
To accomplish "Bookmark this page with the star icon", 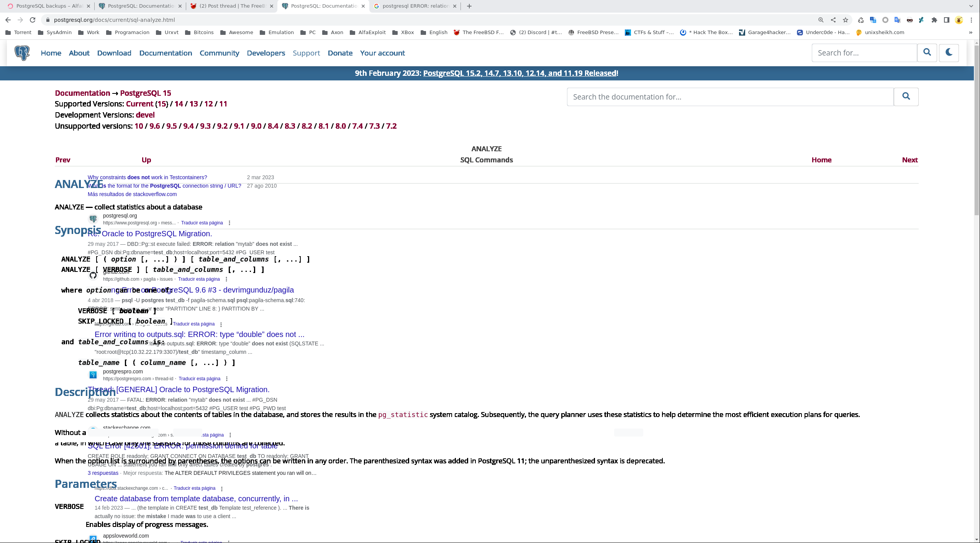I will point(845,20).
